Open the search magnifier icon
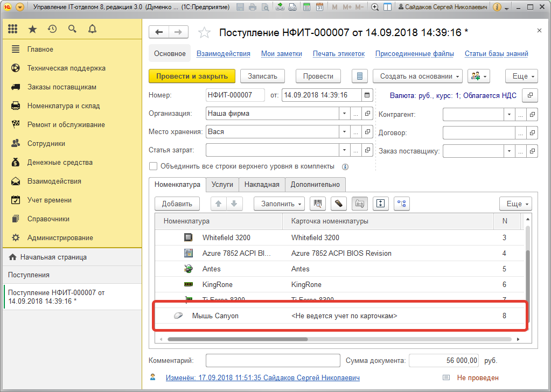 coord(72,29)
